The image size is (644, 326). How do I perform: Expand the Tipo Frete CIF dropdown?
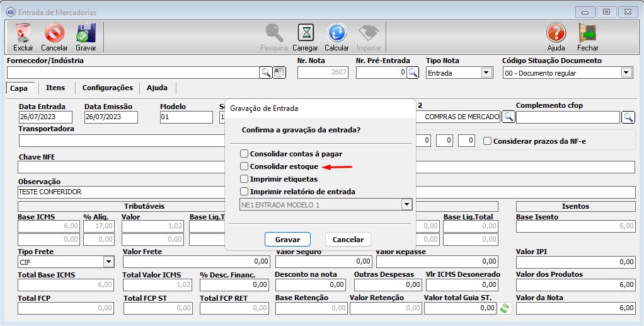tap(108, 262)
